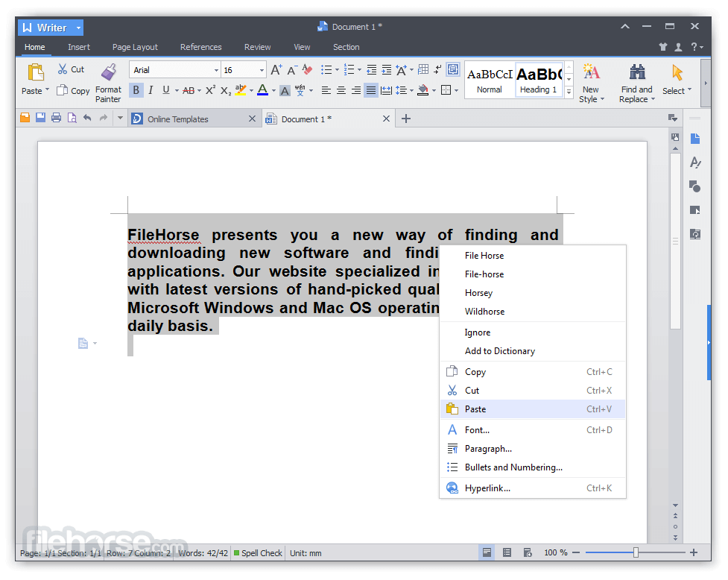The width and height of the screenshot is (728, 580).
Task: Click the Undo arrow icon
Action: click(x=87, y=117)
